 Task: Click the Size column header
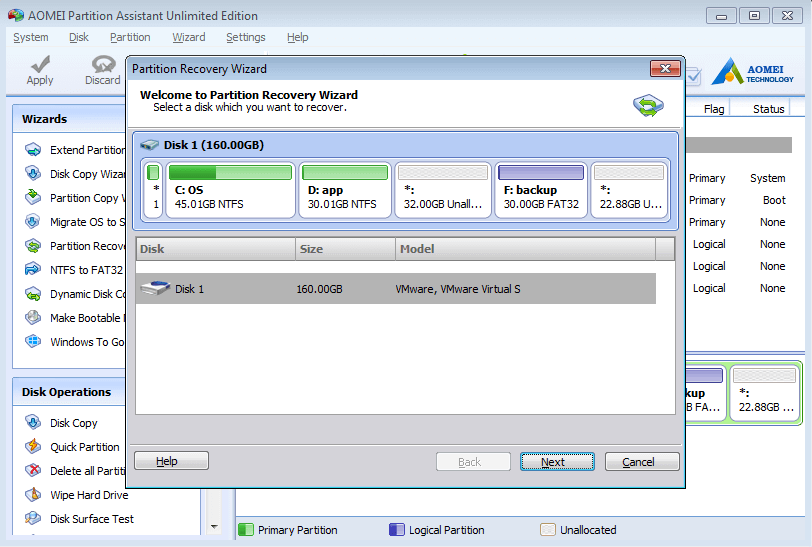tap(345, 249)
